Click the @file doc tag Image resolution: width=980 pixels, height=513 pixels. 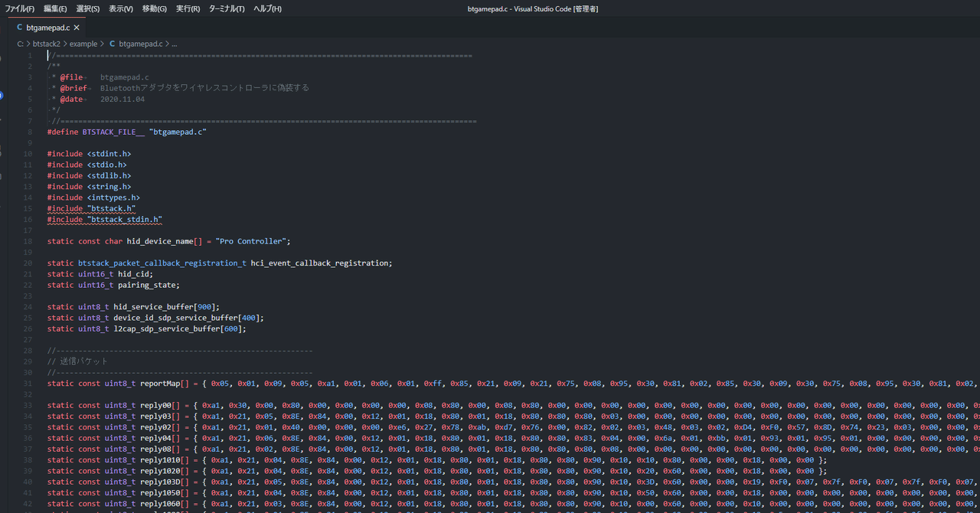71,77
